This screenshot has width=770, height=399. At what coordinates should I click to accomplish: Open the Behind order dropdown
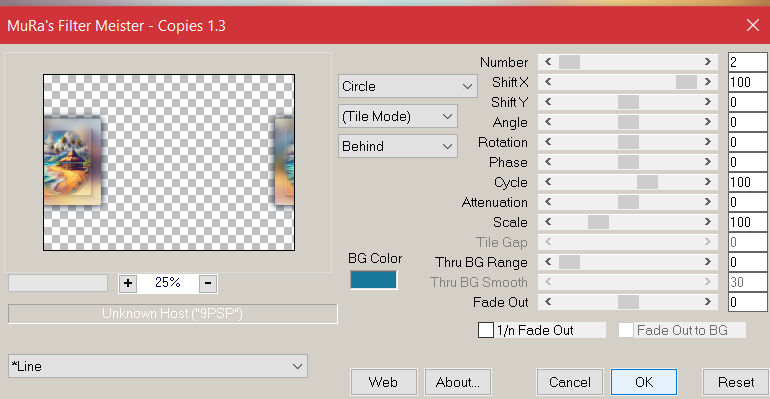click(x=398, y=146)
